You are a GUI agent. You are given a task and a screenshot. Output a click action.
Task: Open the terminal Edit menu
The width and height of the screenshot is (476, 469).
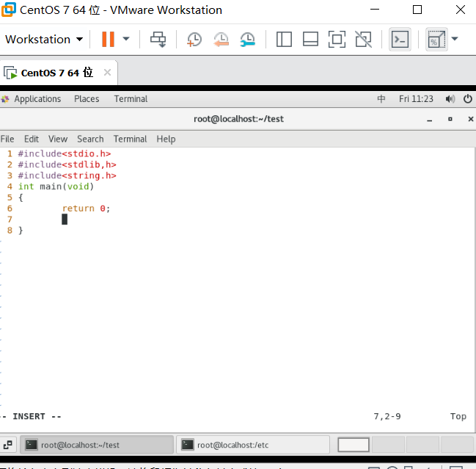pos(32,139)
